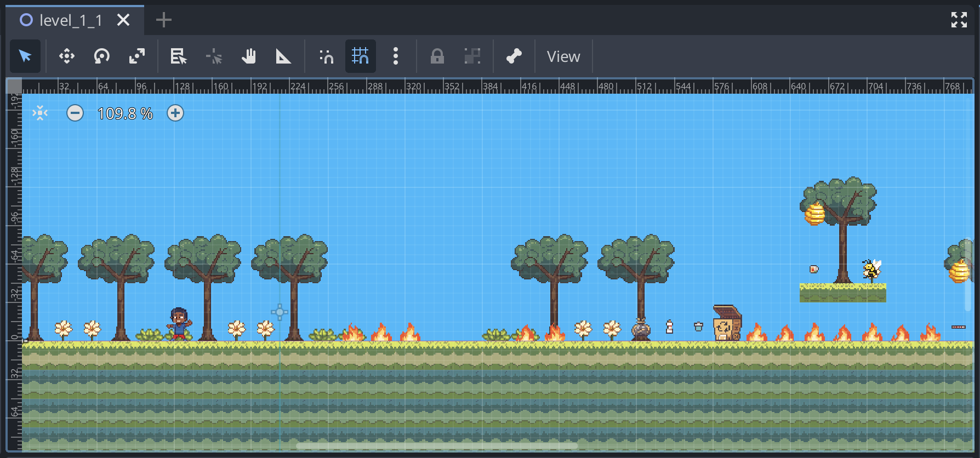Click the list select tool icon
This screenshot has width=980, height=458.
click(178, 56)
